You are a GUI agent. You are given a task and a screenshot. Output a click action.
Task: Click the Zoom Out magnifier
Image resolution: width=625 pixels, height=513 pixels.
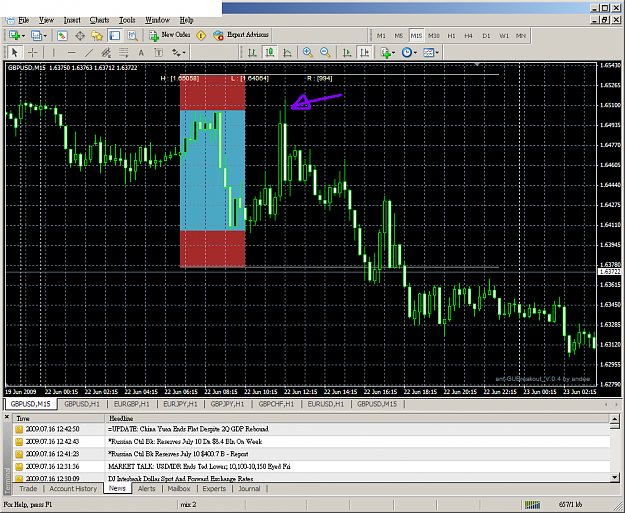[325, 52]
